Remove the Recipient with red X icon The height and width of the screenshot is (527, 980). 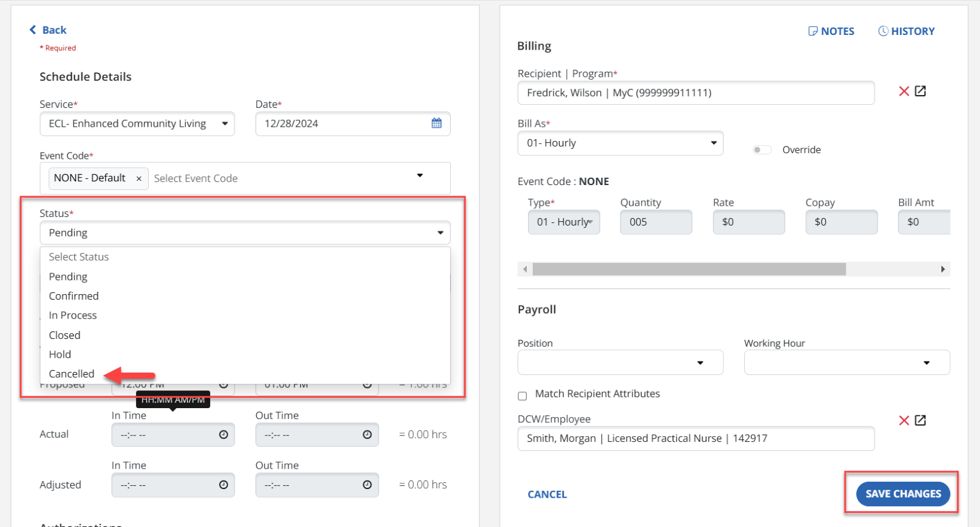pos(903,91)
